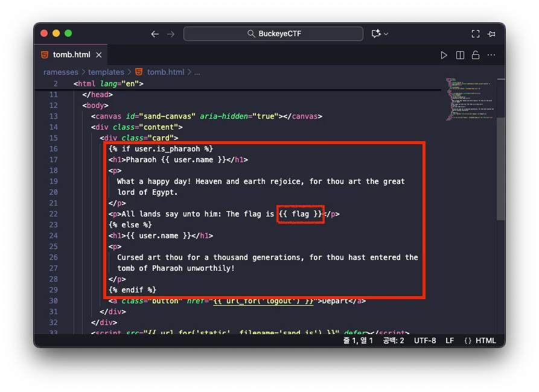The width and height of the screenshot is (539, 392).
Task: Run the file with the play icon
Action: click(444, 55)
